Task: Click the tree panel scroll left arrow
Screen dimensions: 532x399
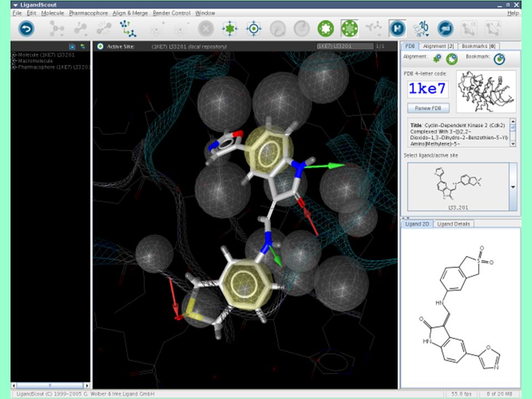Action: 14,386
